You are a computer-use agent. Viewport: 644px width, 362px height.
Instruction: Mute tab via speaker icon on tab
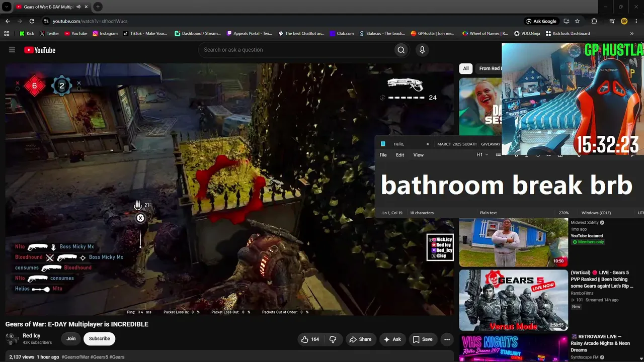(78, 7)
